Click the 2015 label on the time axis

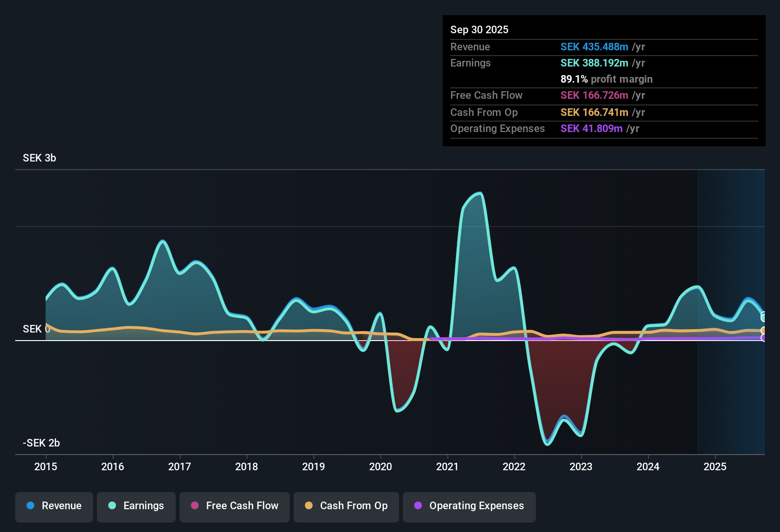46,467
